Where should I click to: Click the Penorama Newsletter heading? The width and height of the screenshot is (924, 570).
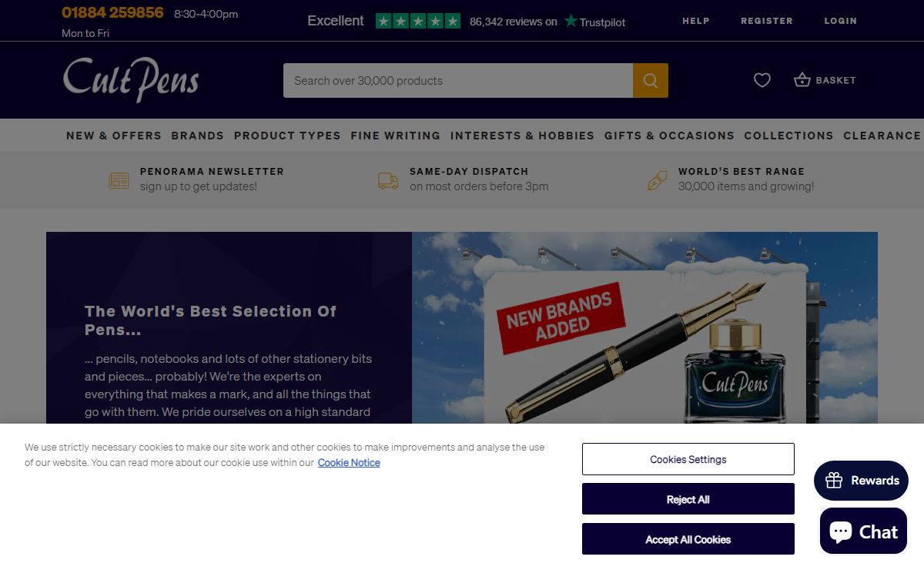pos(212,171)
